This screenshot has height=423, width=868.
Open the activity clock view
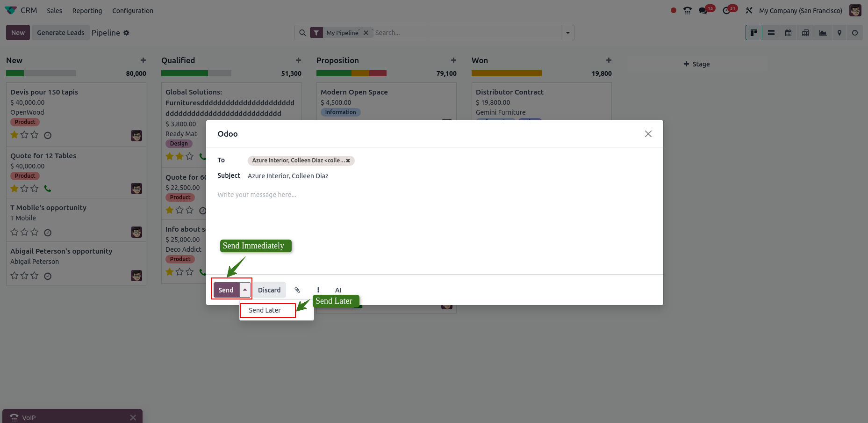point(855,33)
